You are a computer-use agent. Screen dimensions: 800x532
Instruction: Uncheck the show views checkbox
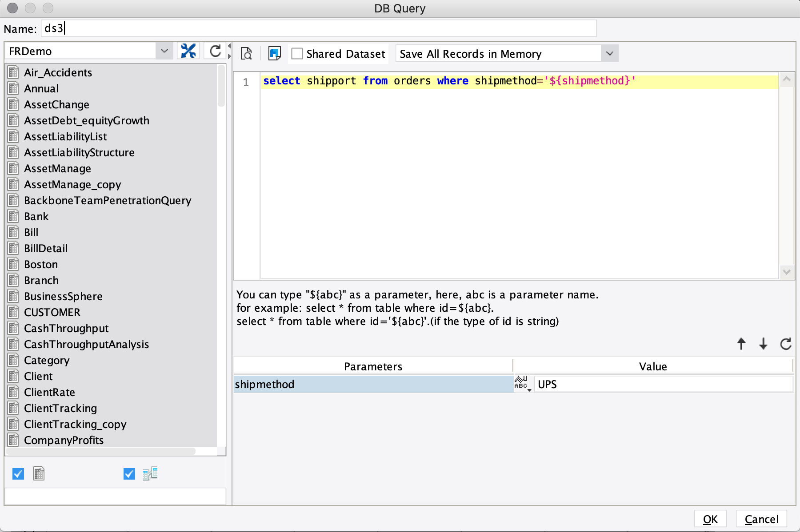(129, 474)
